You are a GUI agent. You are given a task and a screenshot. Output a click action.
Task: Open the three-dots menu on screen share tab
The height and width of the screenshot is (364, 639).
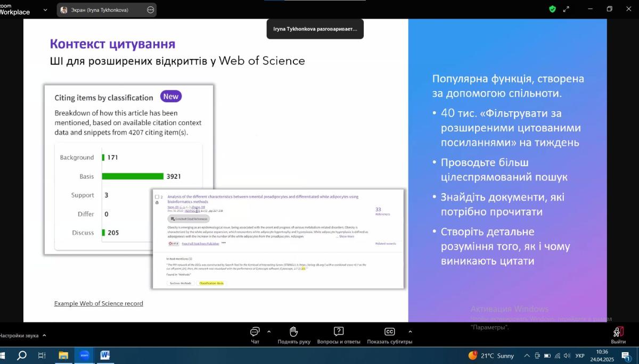tap(151, 10)
